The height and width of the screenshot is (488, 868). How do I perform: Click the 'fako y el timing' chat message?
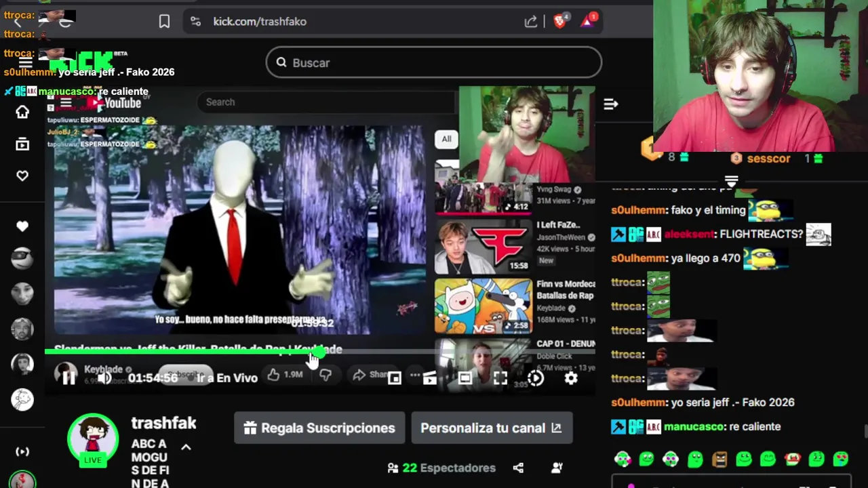709,210
